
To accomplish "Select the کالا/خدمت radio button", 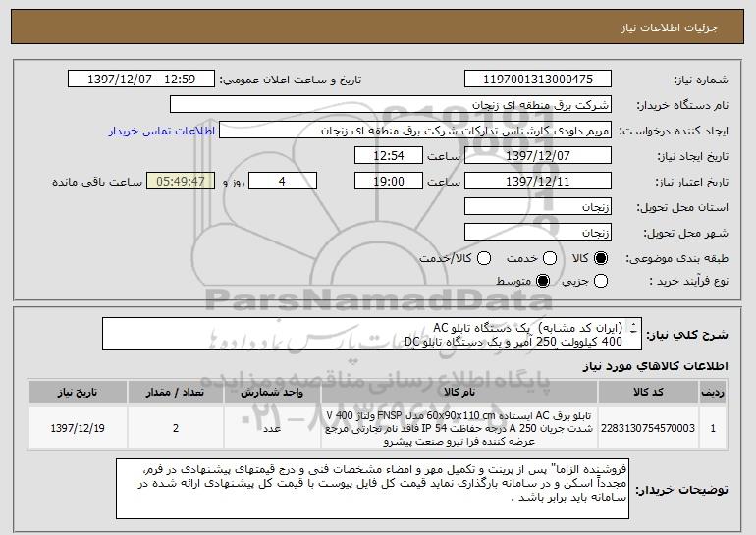I will pyautogui.click(x=484, y=259).
